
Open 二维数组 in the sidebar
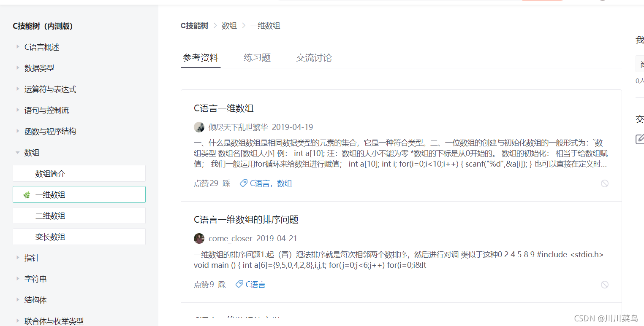click(79, 216)
